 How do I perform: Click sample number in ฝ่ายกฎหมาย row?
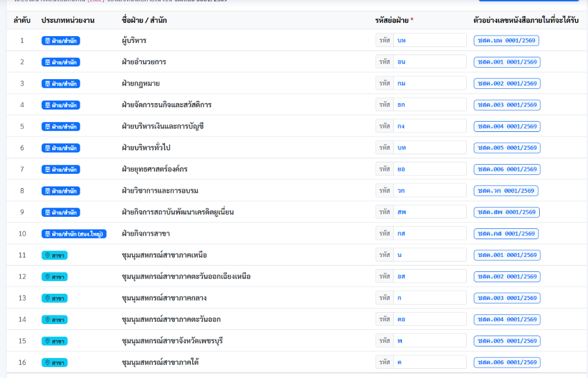click(507, 83)
